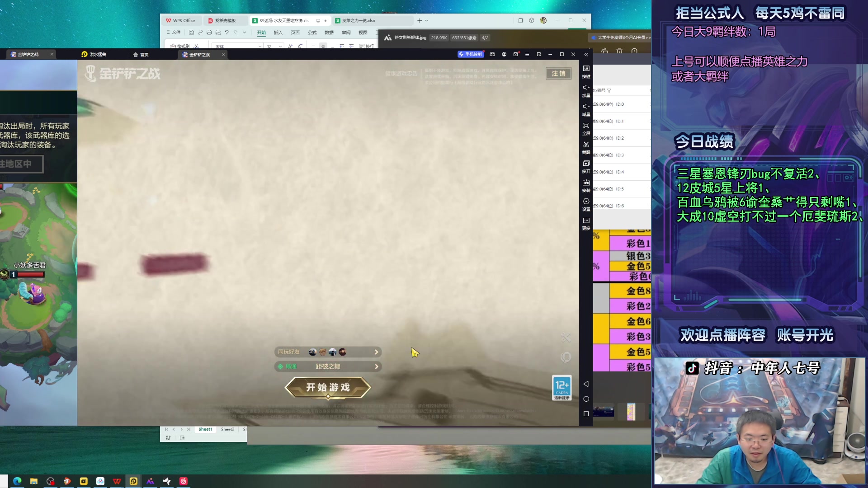Open the WPS 公式 ribbon tab

pyautogui.click(x=312, y=33)
